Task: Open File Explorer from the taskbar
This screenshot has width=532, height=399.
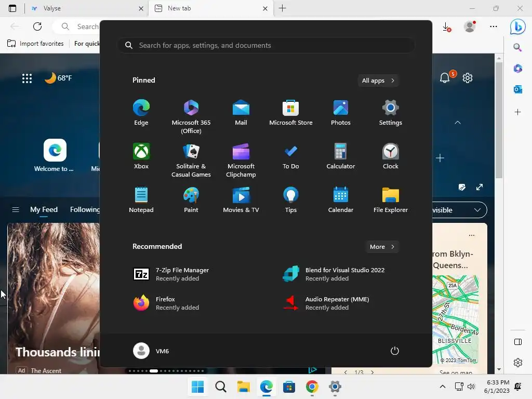Action: tap(243, 387)
